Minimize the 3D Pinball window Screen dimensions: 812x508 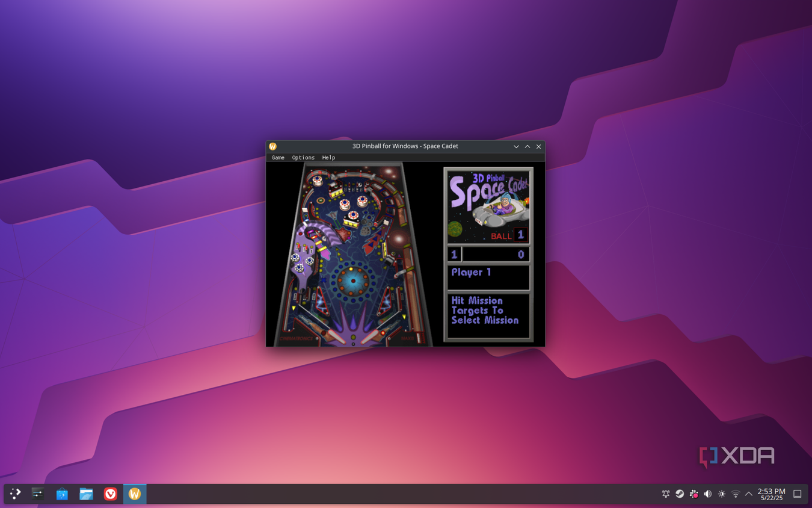[516, 146]
